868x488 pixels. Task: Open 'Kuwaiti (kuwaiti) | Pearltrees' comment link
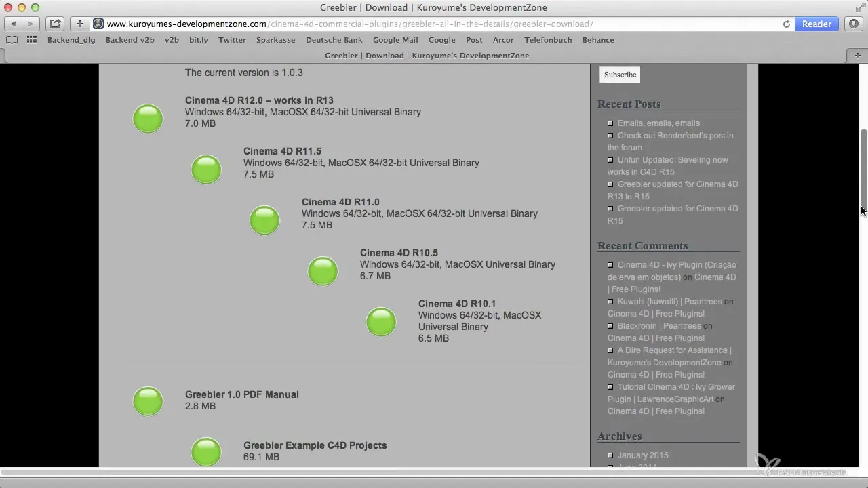click(669, 302)
